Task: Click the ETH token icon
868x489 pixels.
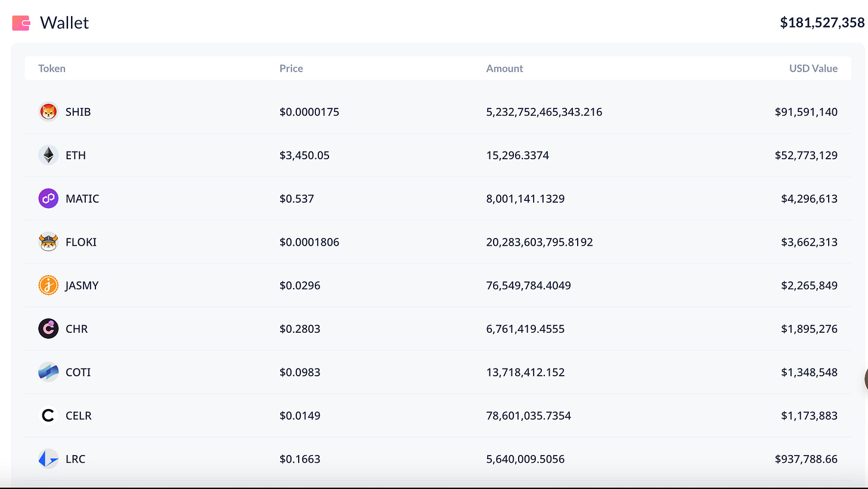Action: coord(48,155)
